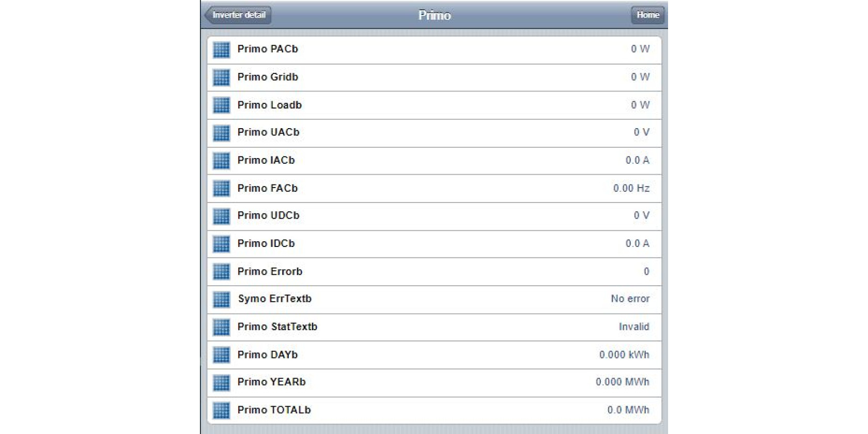
Task: Open the Primo StatTextb entry
Action: [434, 327]
